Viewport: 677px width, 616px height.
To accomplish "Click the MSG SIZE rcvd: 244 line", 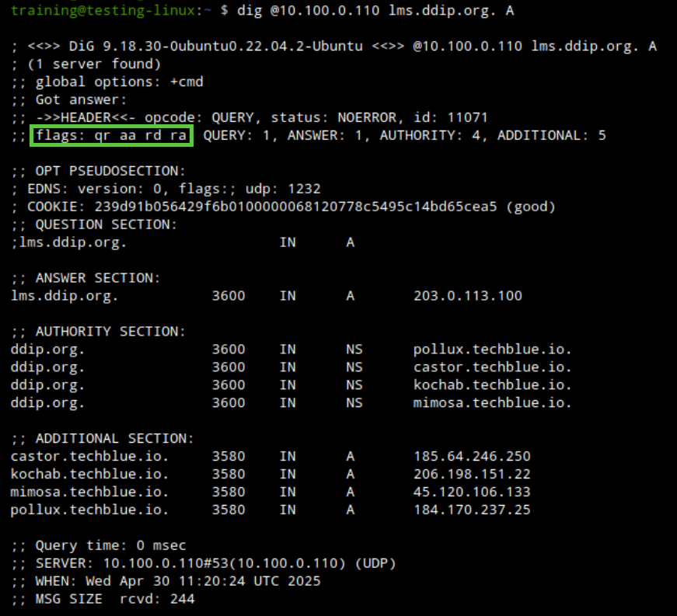I will click(x=103, y=600).
